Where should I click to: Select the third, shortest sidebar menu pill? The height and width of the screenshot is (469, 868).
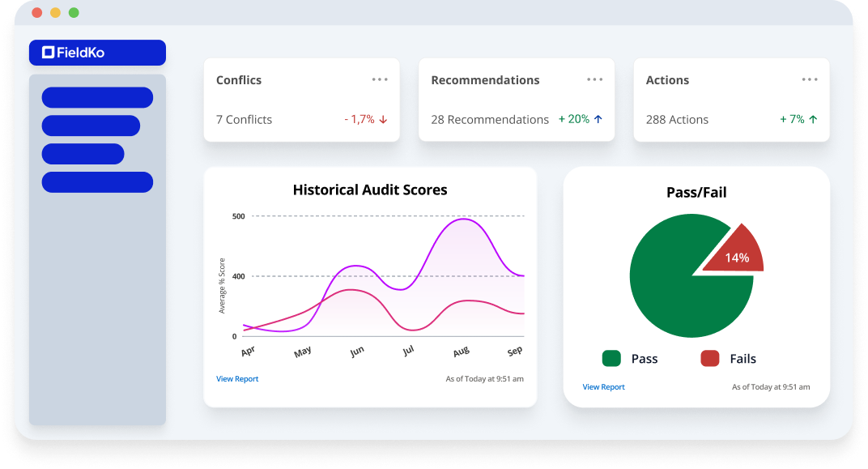coord(83,154)
